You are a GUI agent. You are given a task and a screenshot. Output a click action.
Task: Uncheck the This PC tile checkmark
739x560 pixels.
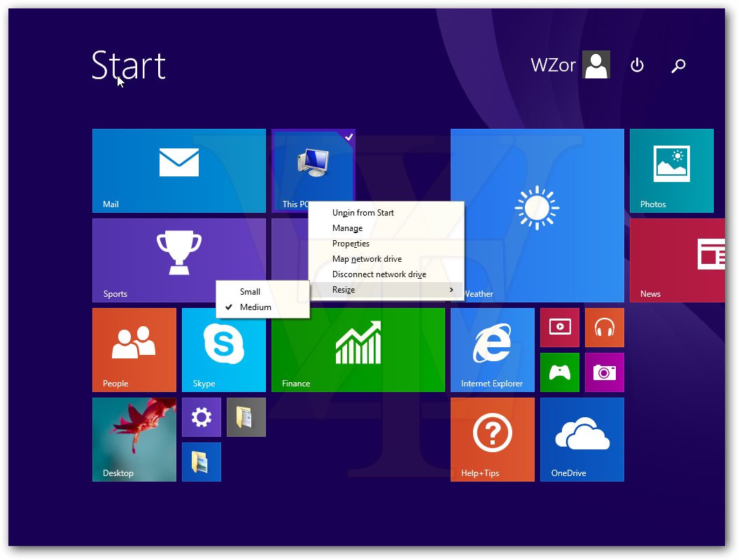(349, 137)
